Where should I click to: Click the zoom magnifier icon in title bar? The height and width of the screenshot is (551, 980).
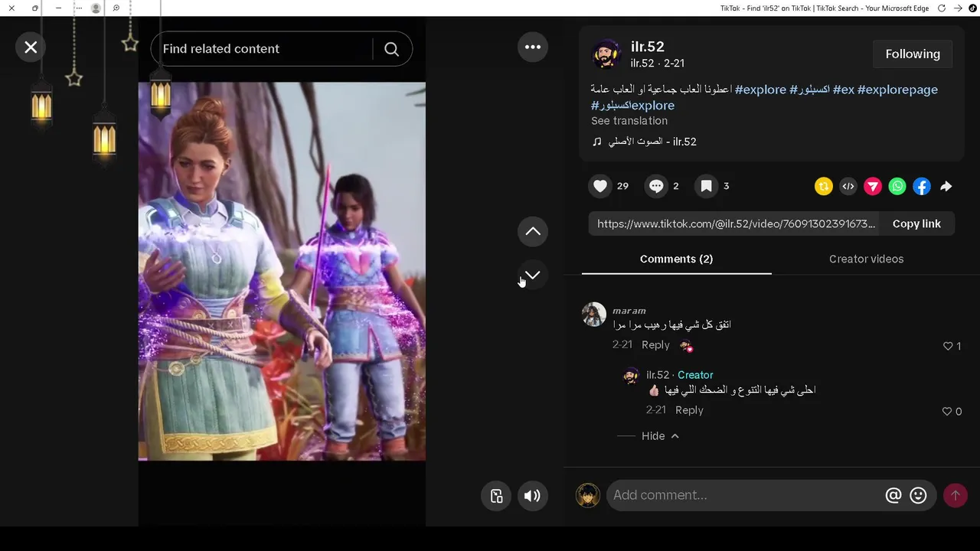tap(116, 8)
